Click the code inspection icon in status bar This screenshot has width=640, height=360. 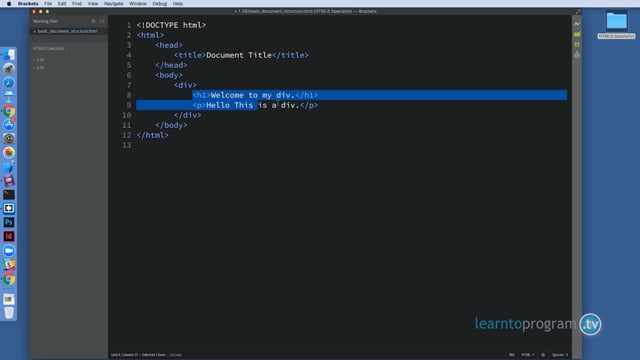pyautogui.click(x=543, y=355)
